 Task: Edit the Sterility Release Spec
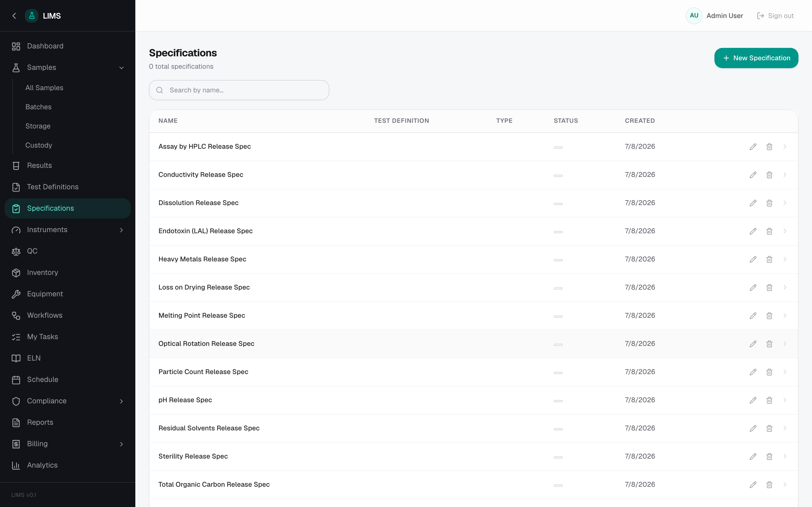[x=753, y=456]
